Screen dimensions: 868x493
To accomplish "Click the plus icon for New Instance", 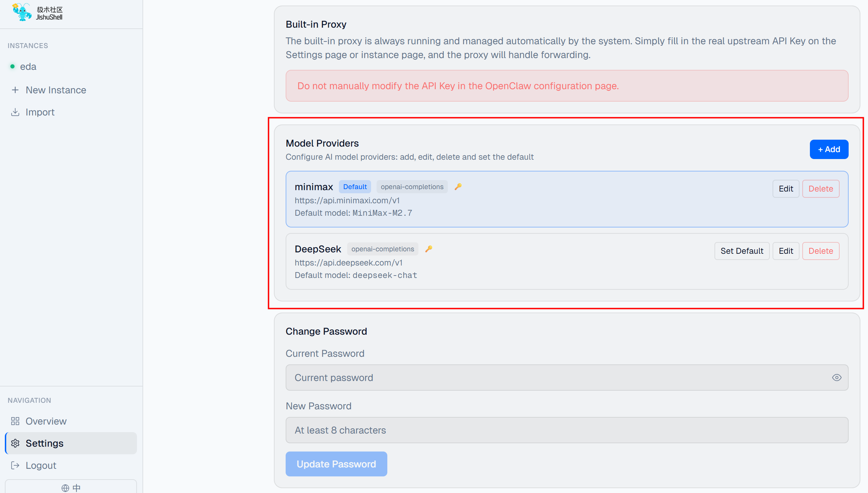I will pyautogui.click(x=15, y=90).
